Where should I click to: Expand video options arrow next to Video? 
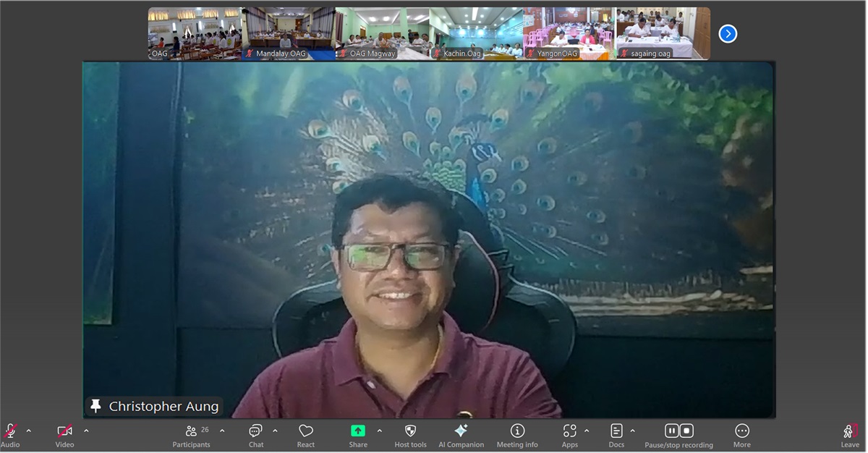pyautogui.click(x=86, y=431)
